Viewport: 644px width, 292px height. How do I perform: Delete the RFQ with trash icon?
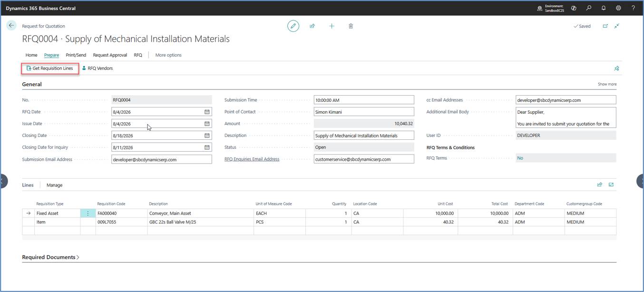coord(351,26)
